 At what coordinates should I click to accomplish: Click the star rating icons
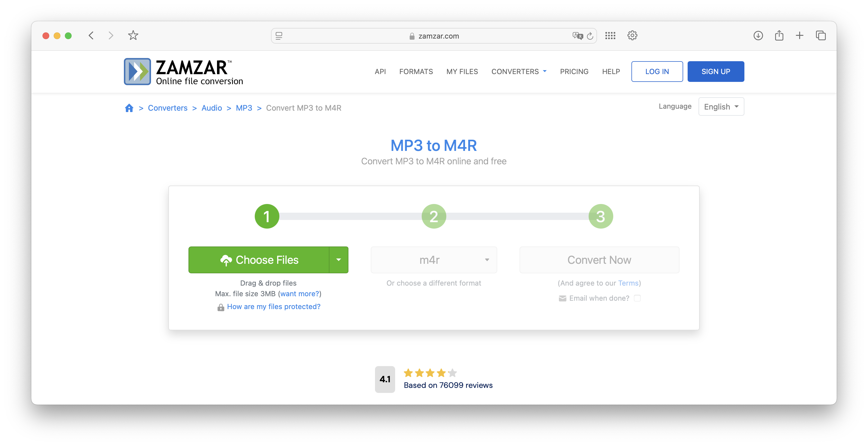click(x=430, y=373)
